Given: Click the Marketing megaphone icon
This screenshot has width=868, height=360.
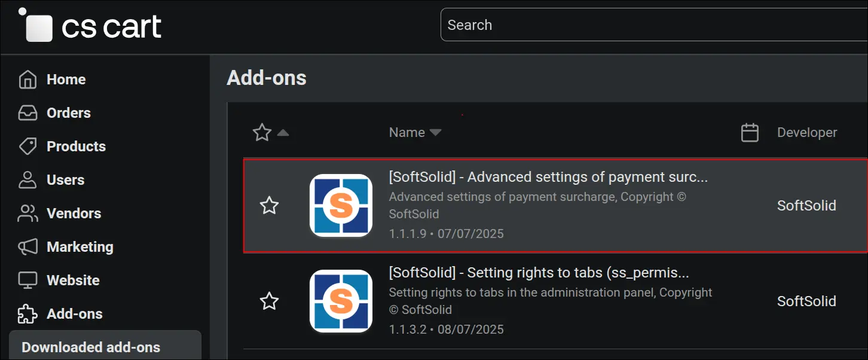Looking at the screenshot, I should [27, 247].
